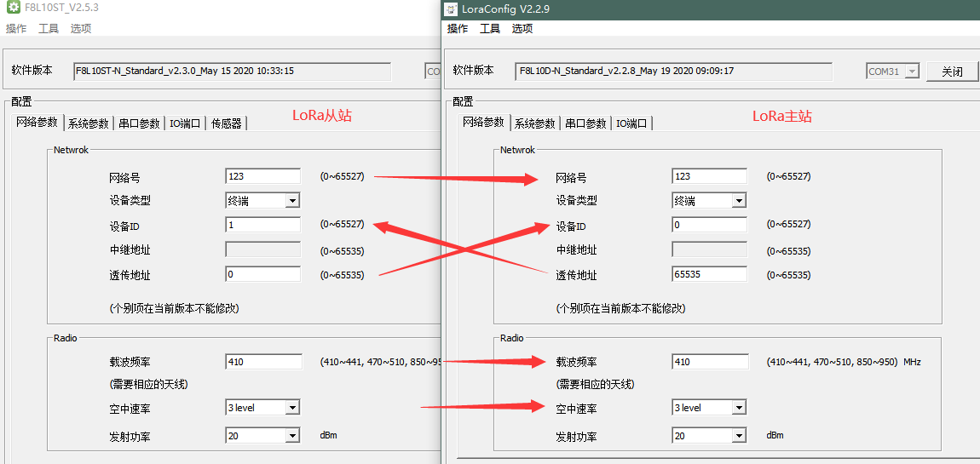Click 透传地址 field showing 65535
This screenshot has width=980, height=464.
click(709, 274)
